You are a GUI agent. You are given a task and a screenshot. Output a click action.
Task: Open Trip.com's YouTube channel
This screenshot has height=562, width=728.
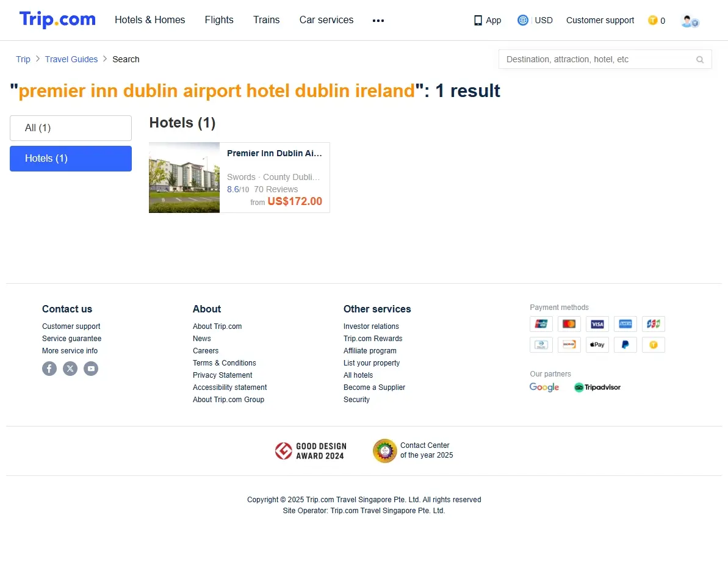coord(91,369)
